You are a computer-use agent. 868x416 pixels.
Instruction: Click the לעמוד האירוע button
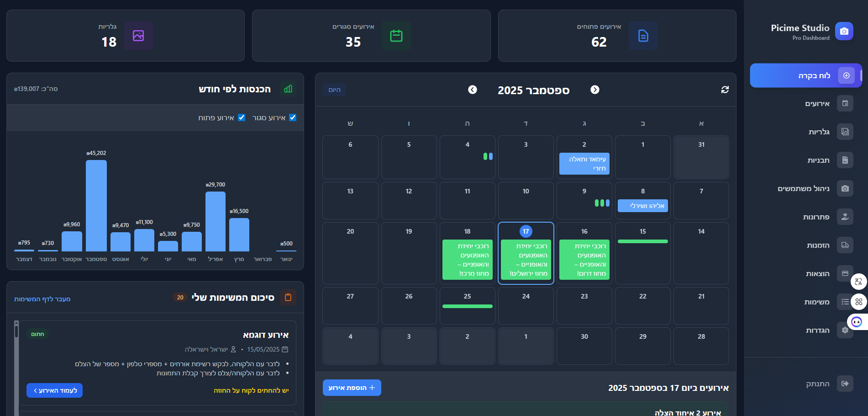54,390
